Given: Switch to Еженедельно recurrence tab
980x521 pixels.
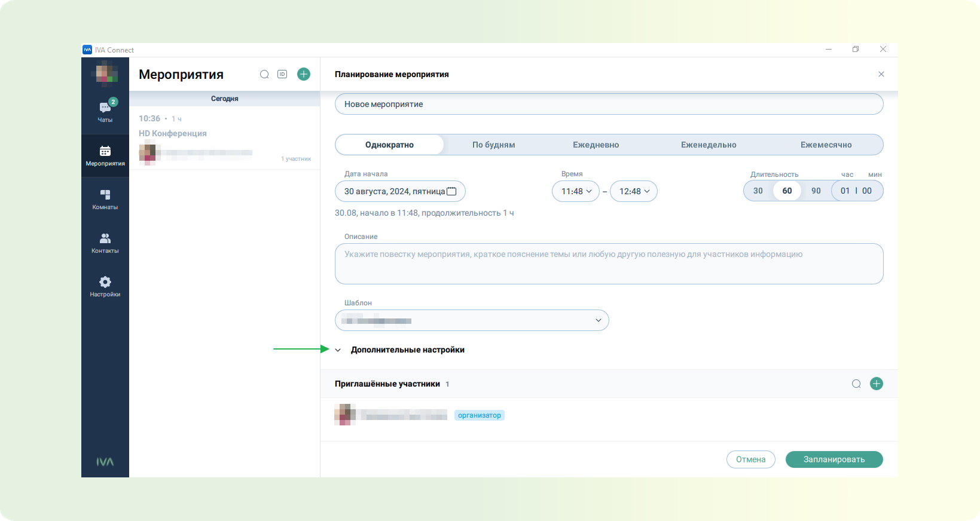Looking at the screenshot, I should tap(709, 145).
